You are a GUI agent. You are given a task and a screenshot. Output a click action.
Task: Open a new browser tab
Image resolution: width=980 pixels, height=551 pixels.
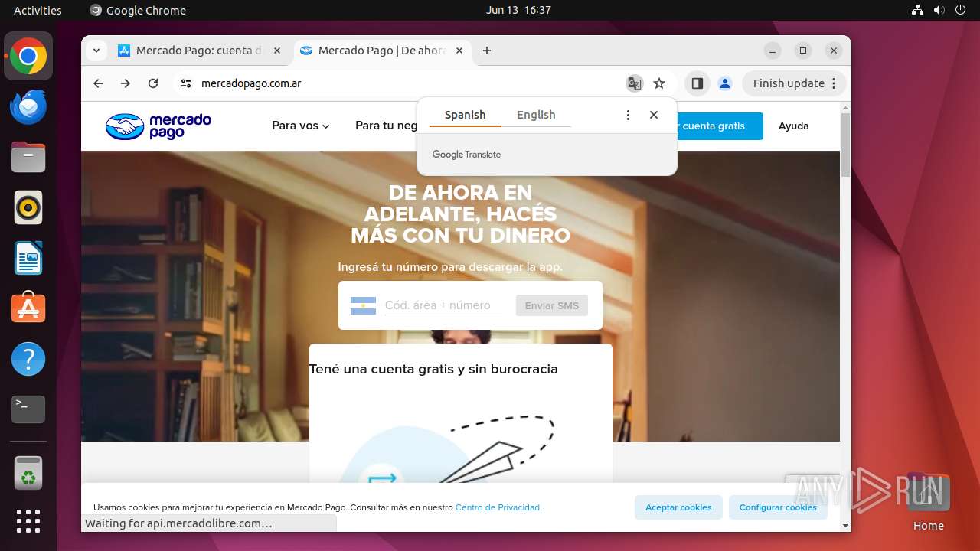point(487,51)
